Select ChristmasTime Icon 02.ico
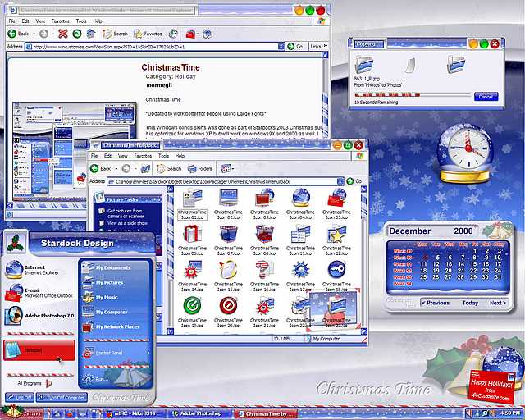 pyautogui.click(x=228, y=203)
